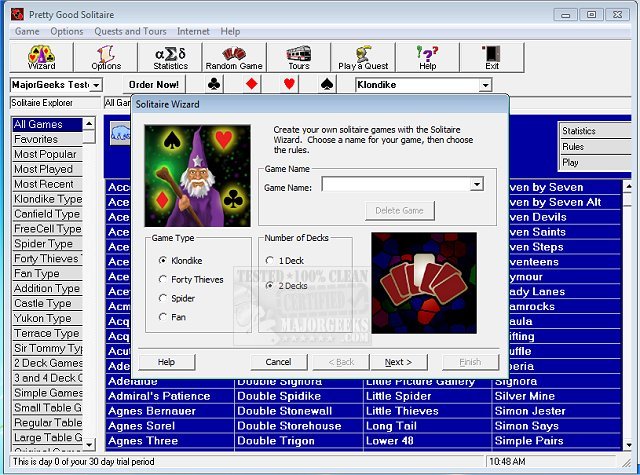The height and width of the screenshot is (475, 640).
Task: Open the Game menu
Action: (x=27, y=31)
